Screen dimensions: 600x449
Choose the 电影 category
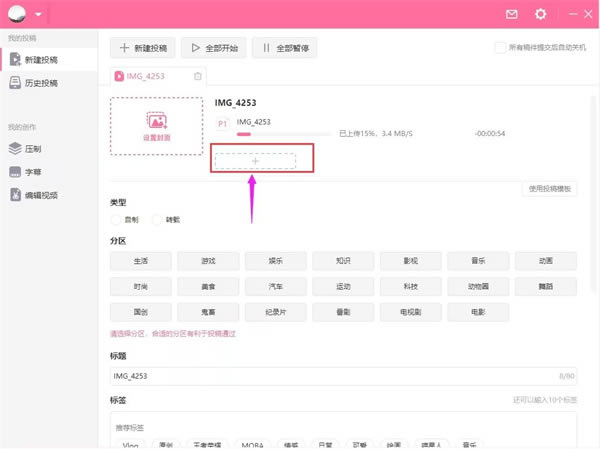click(x=478, y=312)
